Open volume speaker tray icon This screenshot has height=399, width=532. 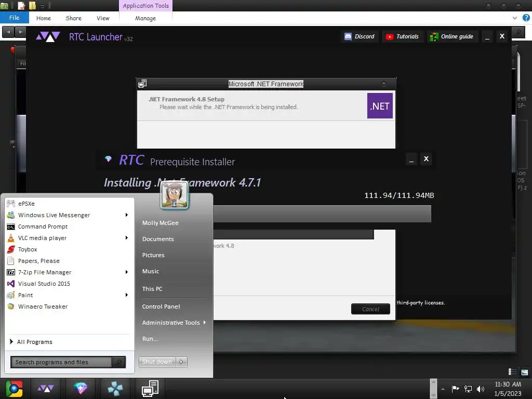[x=481, y=389]
